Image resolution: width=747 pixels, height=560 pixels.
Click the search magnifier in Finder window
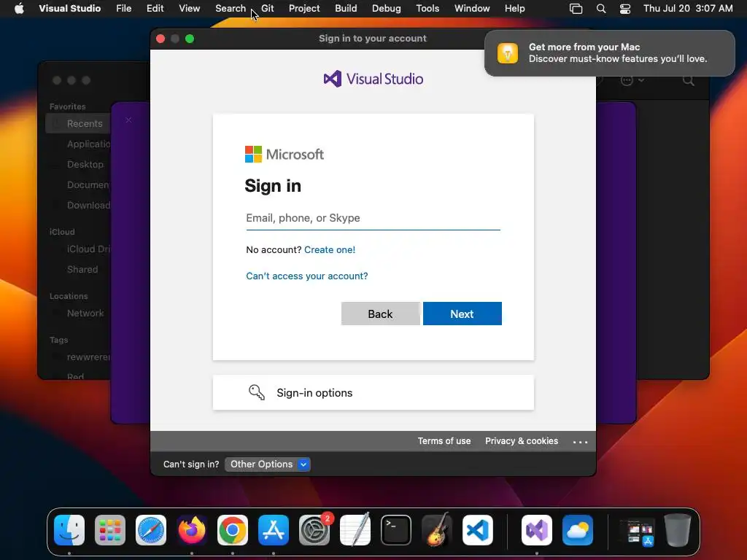pos(689,80)
